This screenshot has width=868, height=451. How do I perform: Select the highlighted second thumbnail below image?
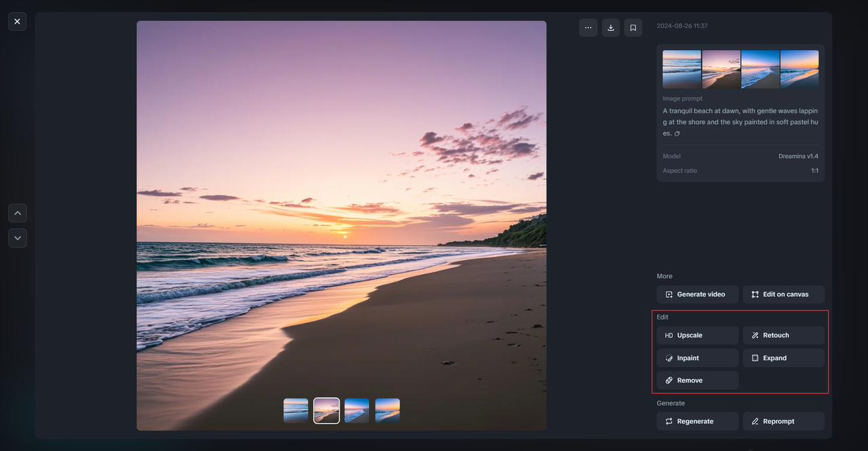[326, 410]
